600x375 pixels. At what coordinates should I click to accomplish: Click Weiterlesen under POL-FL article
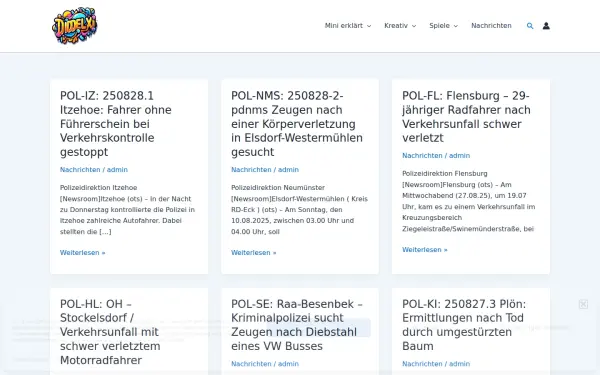click(x=424, y=249)
